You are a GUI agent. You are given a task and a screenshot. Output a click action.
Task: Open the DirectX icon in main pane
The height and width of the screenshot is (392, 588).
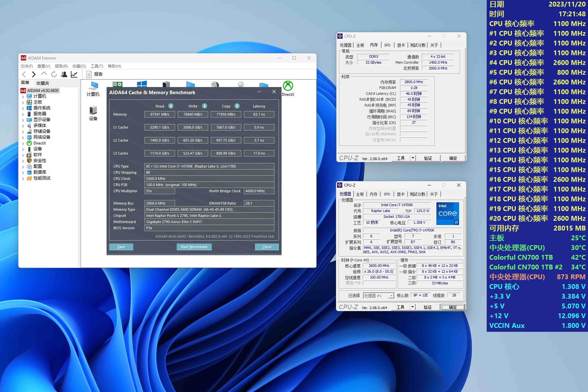coord(288,88)
